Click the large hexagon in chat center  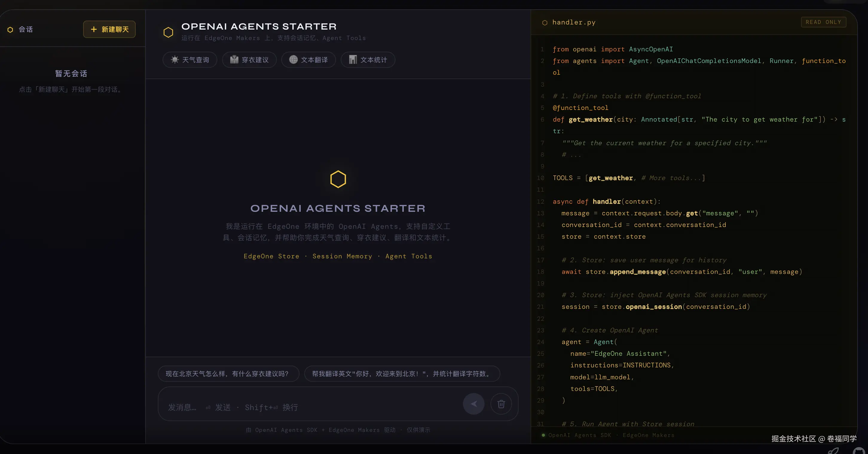338,179
